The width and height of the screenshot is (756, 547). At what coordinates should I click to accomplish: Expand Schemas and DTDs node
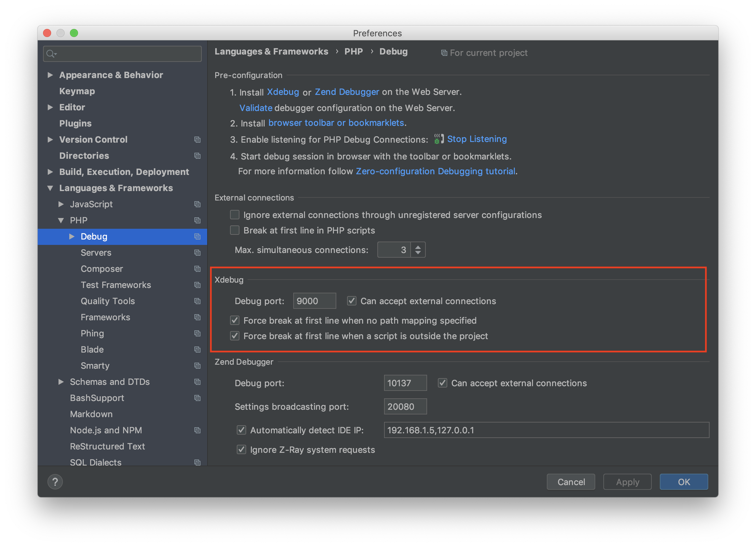pos(61,382)
